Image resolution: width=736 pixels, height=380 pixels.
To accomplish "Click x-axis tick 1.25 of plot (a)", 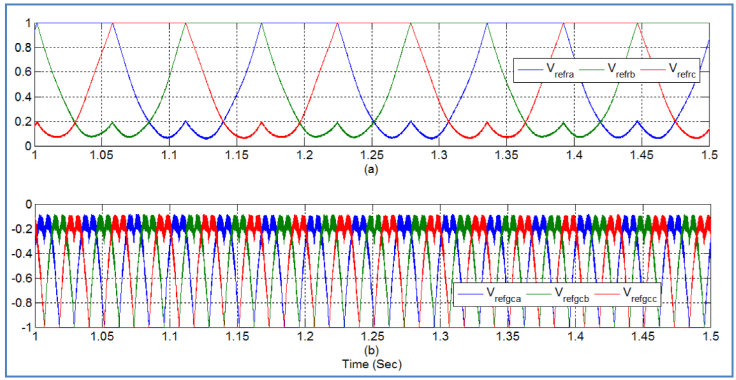I will [372, 156].
